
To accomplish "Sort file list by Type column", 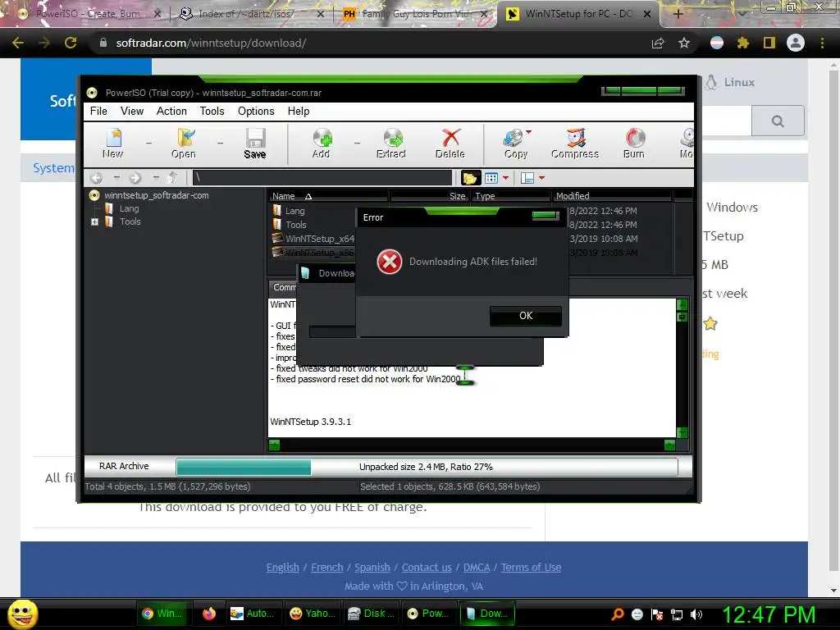I will 511,196.
